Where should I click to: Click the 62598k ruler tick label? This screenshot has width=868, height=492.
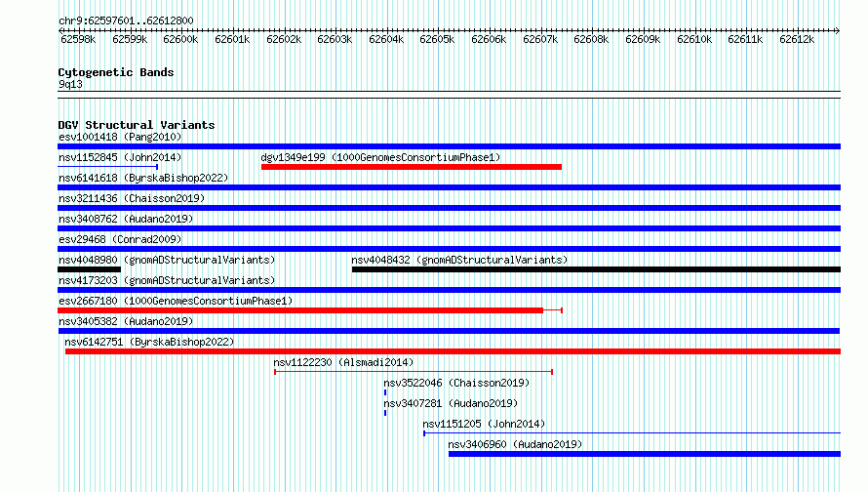pos(78,39)
